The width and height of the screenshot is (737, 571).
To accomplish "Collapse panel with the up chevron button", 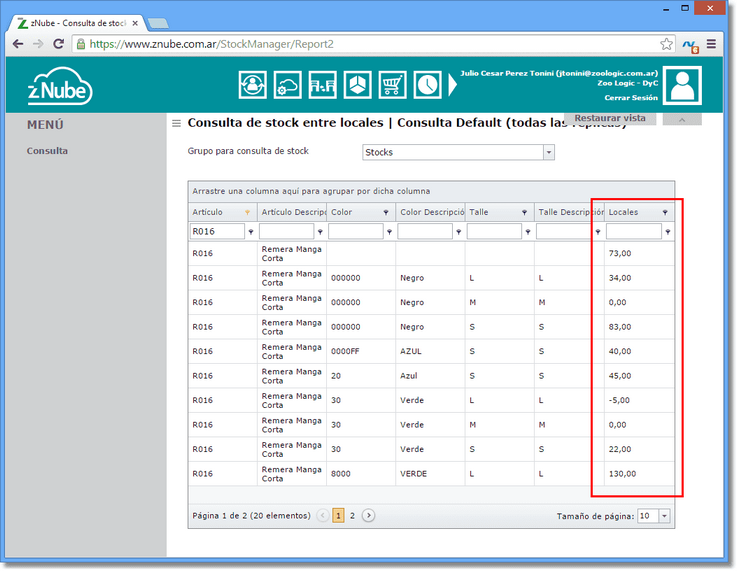I will click(682, 119).
